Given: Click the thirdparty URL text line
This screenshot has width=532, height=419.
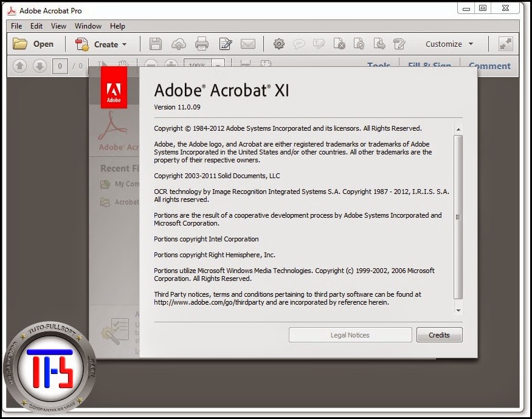Looking at the screenshot, I should [271, 302].
